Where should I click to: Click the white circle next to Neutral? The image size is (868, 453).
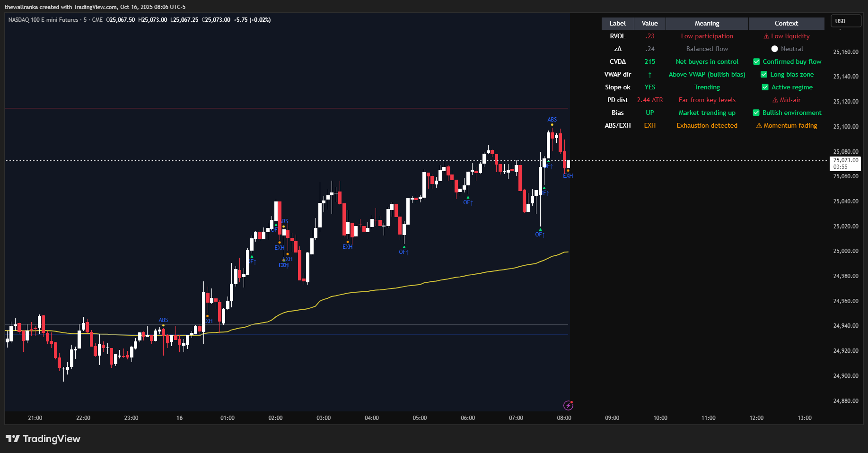774,49
